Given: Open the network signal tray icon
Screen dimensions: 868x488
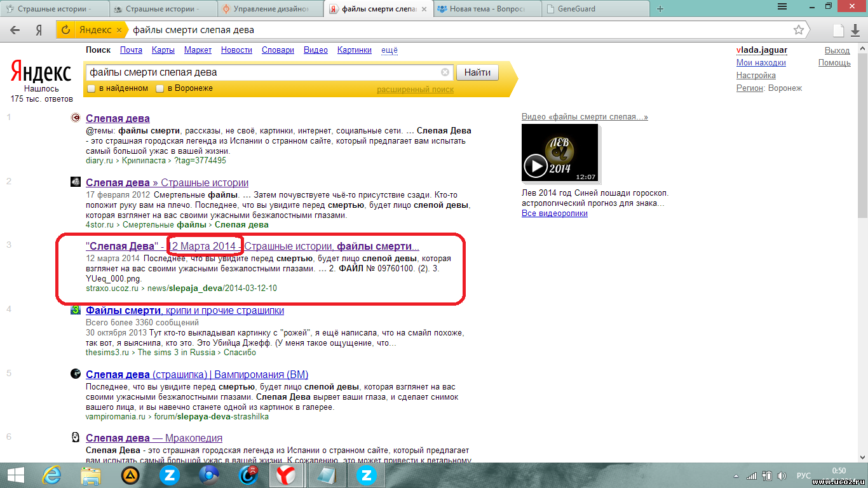Looking at the screenshot, I should (752, 475).
